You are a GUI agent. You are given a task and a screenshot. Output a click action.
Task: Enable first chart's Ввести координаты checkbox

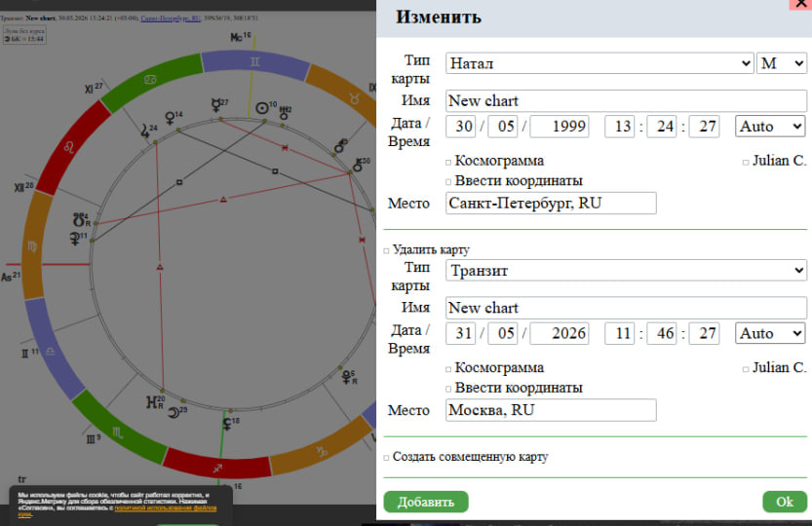pyautogui.click(x=448, y=182)
